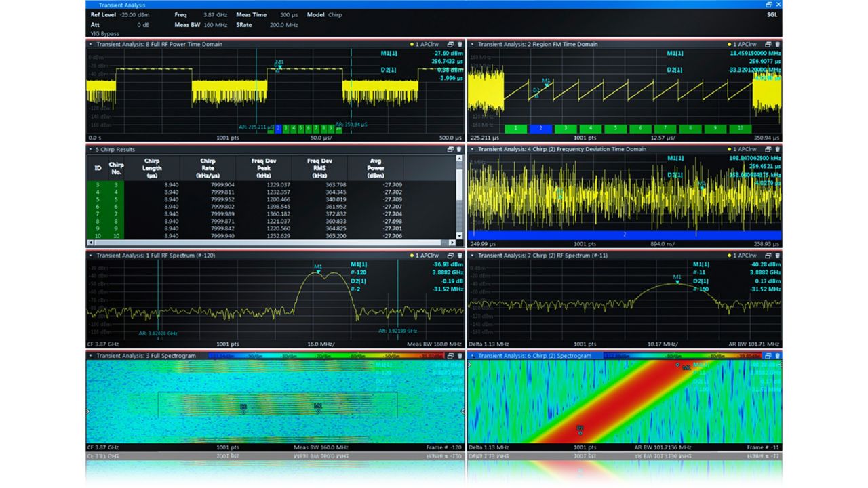Image resolution: width=868 pixels, height=488 pixels.
Task: Delete the Full Spectrogram window
Action: (x=460, y=355)
